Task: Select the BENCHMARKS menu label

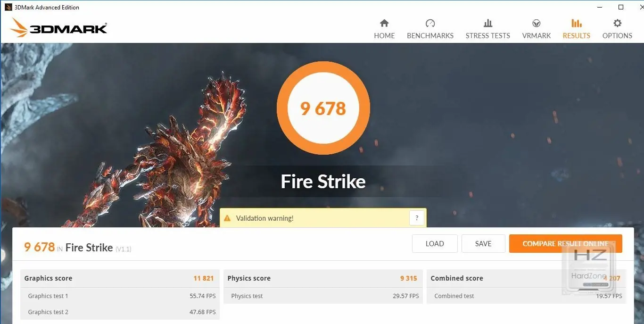Action: (x=430, y=36)
